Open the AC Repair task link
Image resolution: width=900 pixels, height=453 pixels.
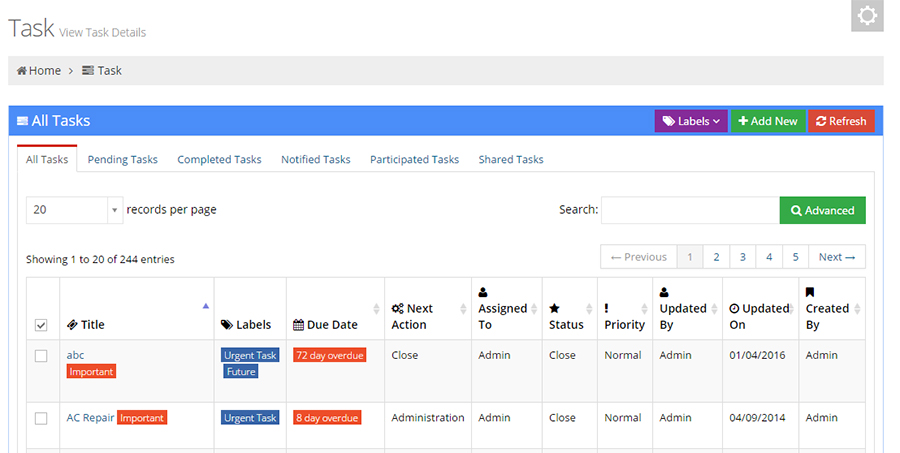90,418
